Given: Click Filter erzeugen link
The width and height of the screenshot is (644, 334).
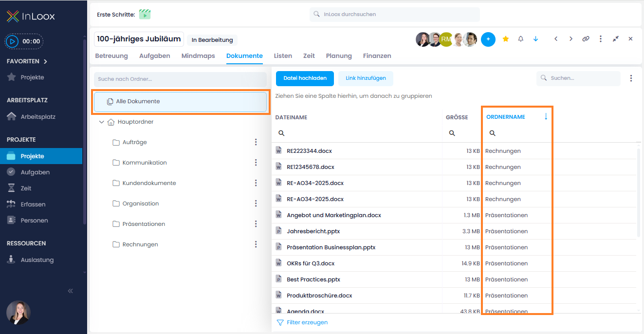Looking at the screenshot, I should click(x=302, y=322).
